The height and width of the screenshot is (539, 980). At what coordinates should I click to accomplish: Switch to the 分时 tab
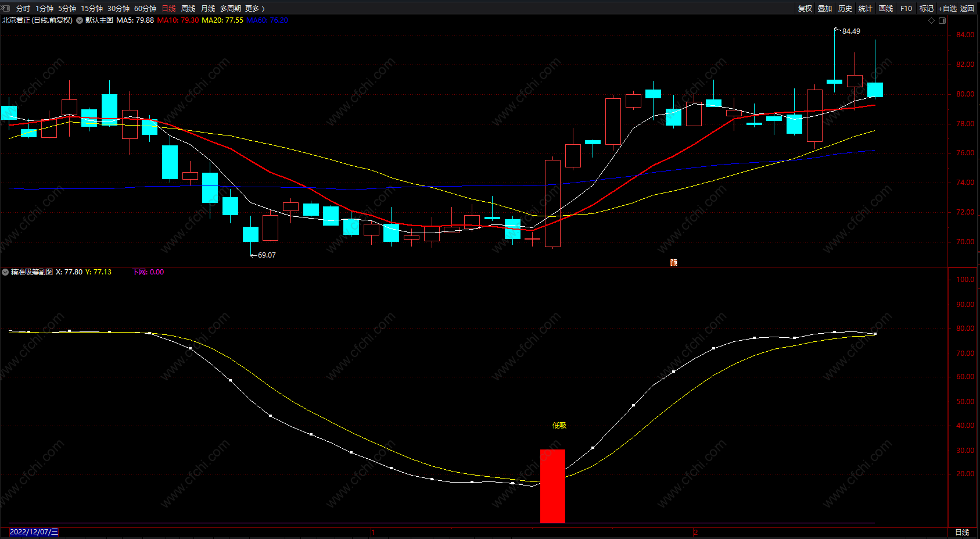click(23, 9)
